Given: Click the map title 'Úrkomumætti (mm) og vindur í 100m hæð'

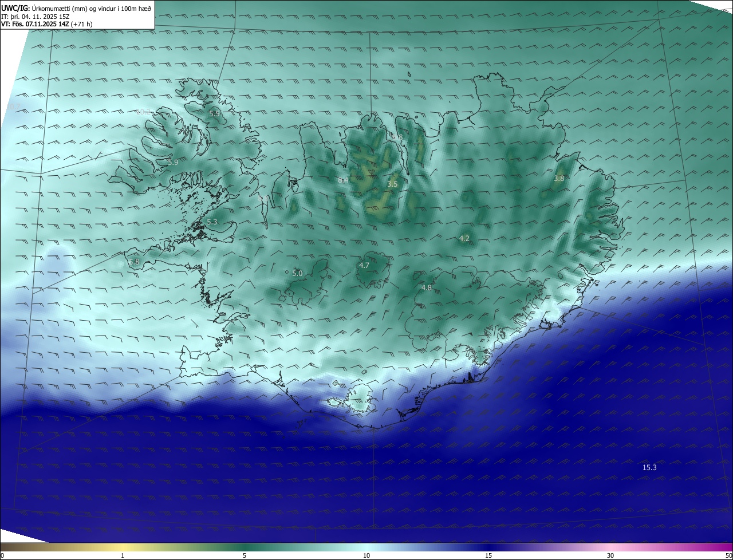Looking at the screenshot, I should click(x=92, y=8).
